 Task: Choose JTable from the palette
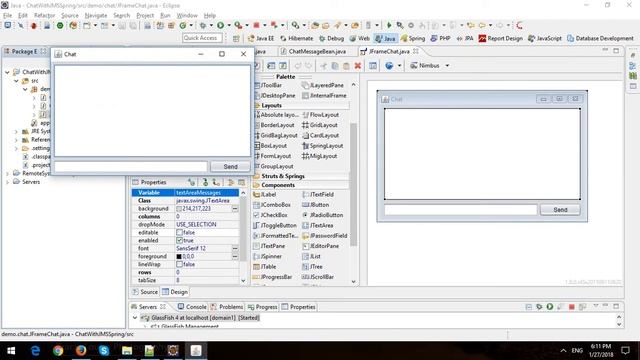[x=265, y=267]
